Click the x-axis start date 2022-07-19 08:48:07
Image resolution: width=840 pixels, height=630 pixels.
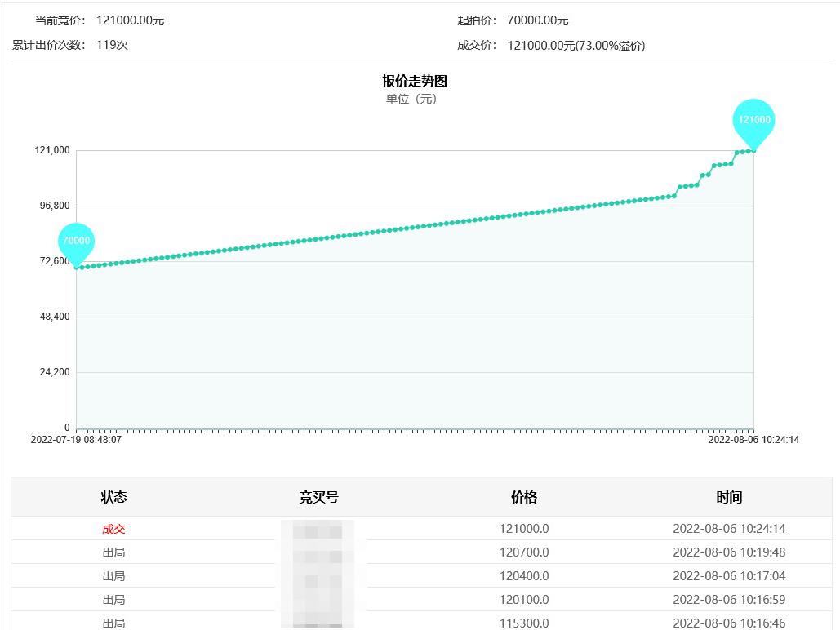point(76,440)
